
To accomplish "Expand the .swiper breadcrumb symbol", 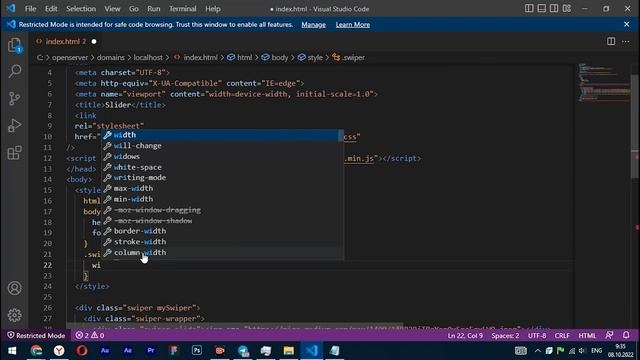I will [x=349, y=58].
